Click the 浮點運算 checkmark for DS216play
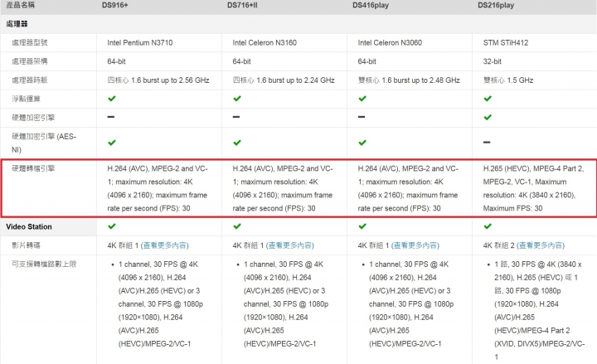 click(488, 99)
